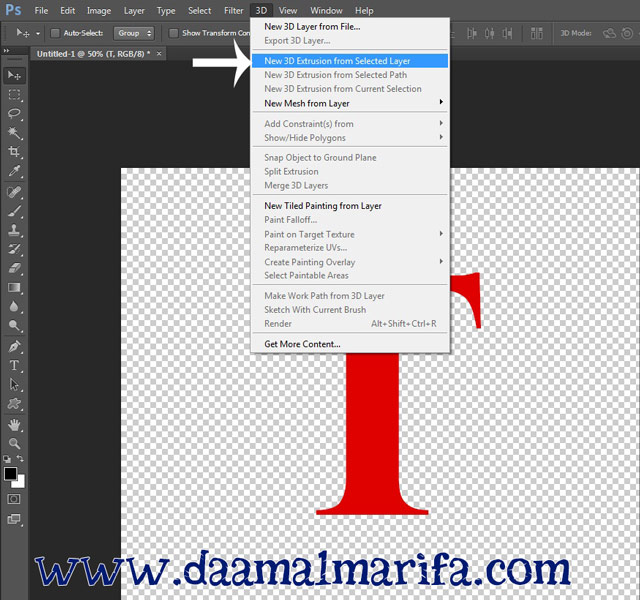Viewport: 640px width, 600px height.
Task: Choose Get More Content
Action: pyautogui.click(x=350, y=344)
